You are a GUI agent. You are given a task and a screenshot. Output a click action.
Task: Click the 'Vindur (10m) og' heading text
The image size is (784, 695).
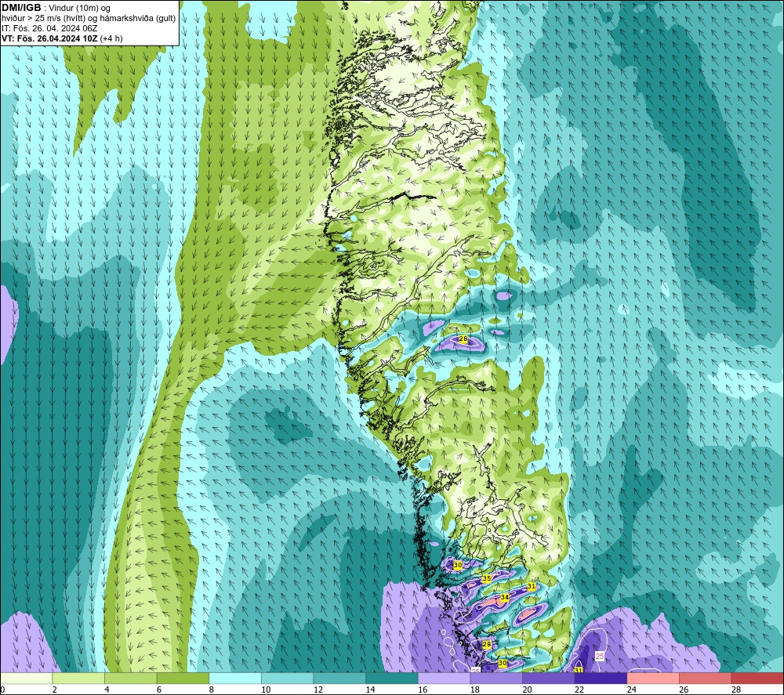(80, 9)
